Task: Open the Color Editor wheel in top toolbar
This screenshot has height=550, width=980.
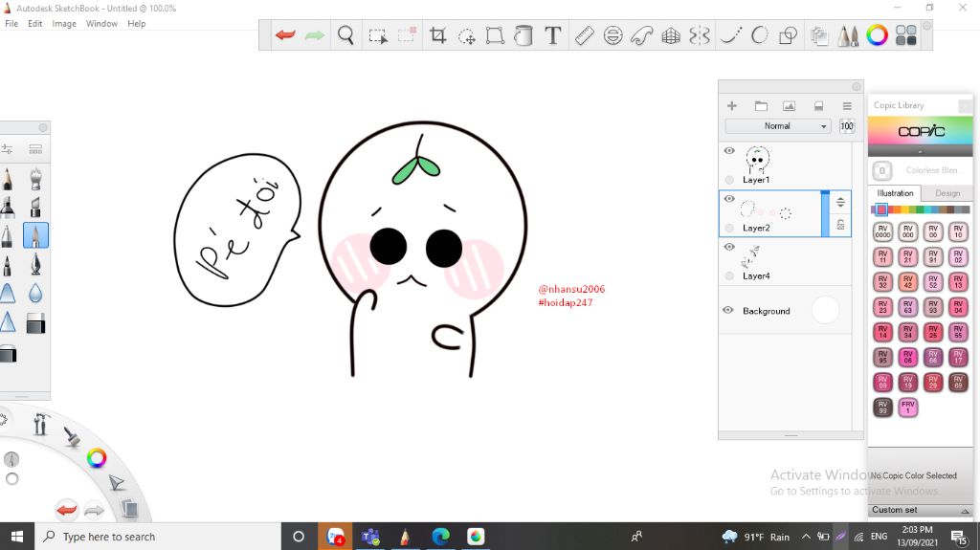Action: [x=877, y=35]
